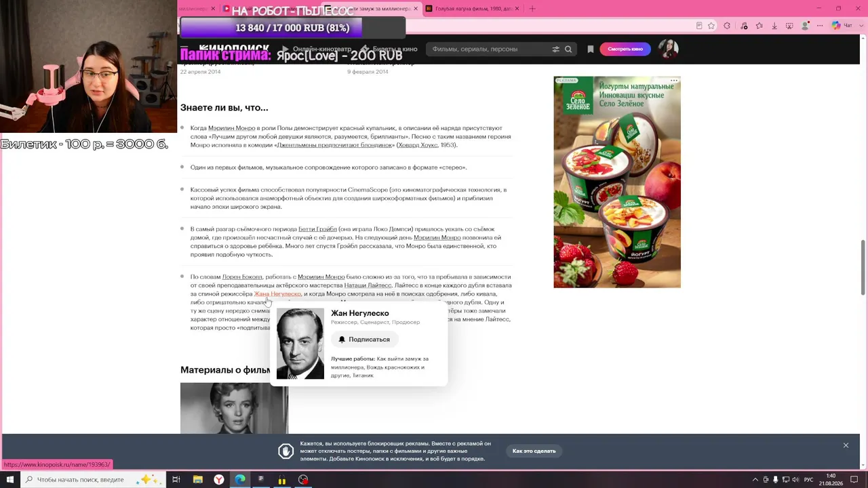Click Жан Негулеско name in popup card
The width and height of the screenshot is (868, 488).
(360, 313)
